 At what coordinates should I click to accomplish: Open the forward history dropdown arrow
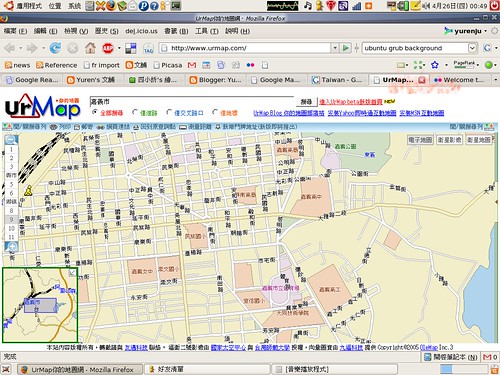pos(43,48)
